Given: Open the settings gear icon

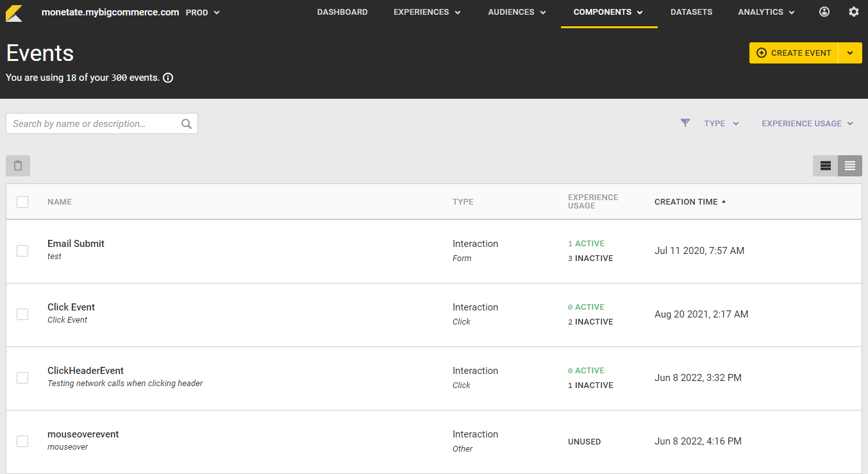Looking at the screenshot, I should [x=854, y=12].
